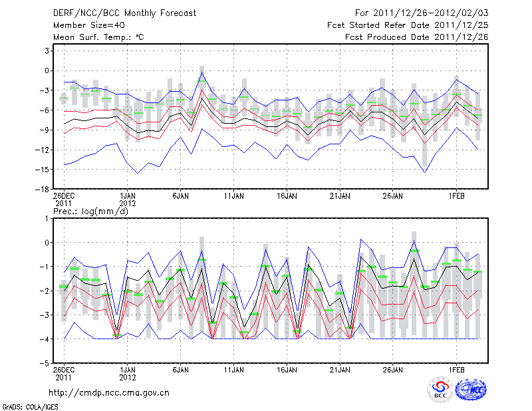
Task: Click the NCC circular logo
Action: coord(470,390)
